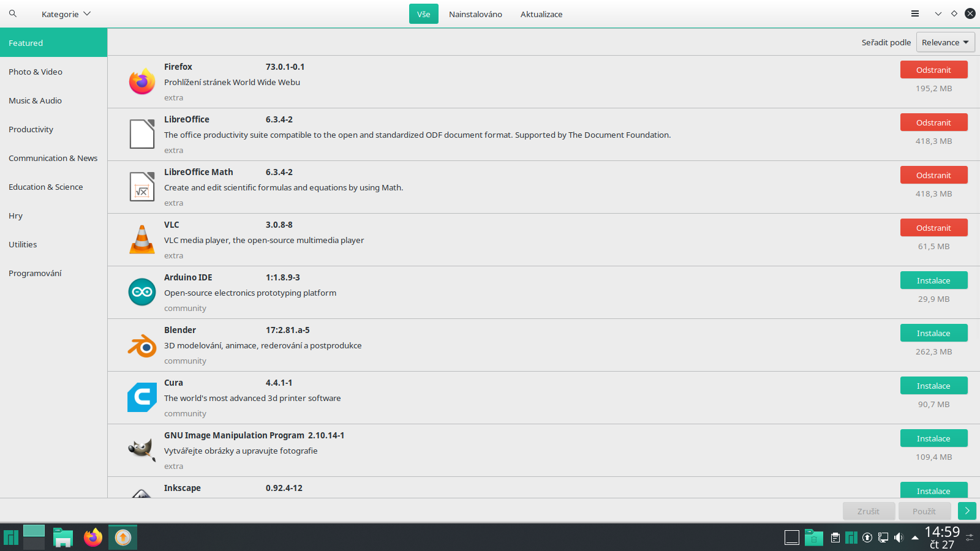Image resolution: width=980 pixels, height=551 pixels.
Task: Open the hamburger menu in the titlebar
Action: pos(915,13)
